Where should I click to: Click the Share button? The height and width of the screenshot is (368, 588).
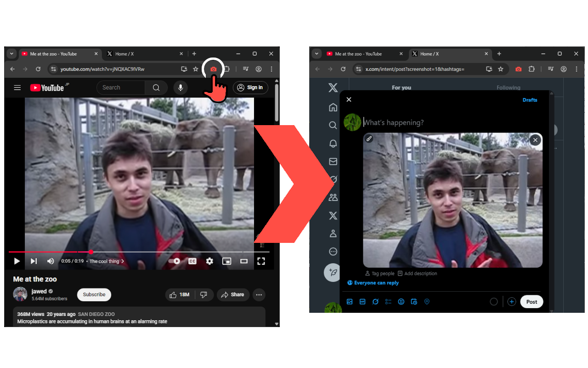[233, 294]
